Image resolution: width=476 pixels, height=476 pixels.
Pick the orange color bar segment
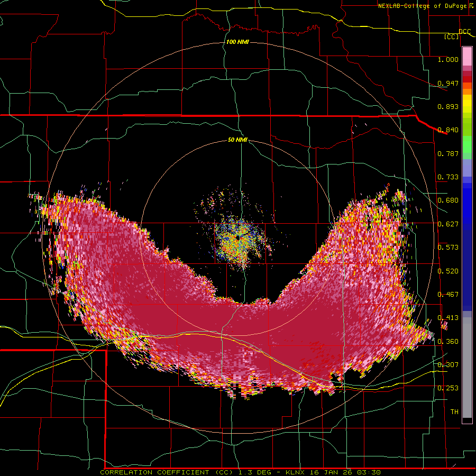pyautogui.click(x=467, y=92)
